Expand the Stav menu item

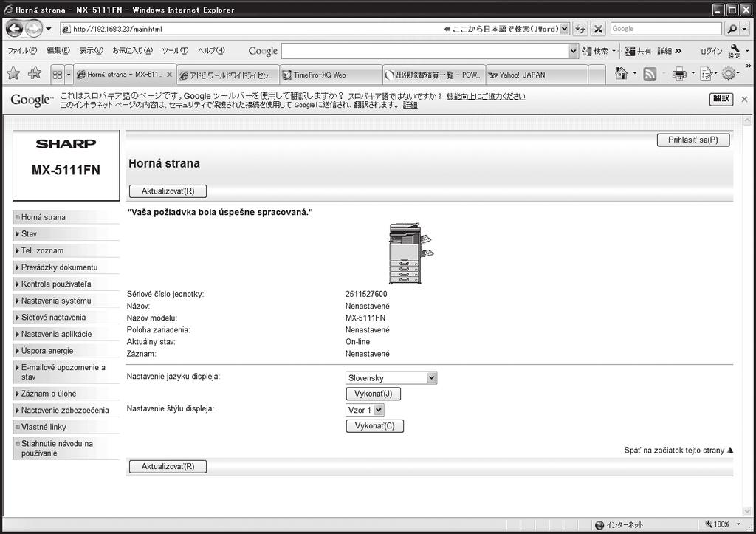point(66,234)
